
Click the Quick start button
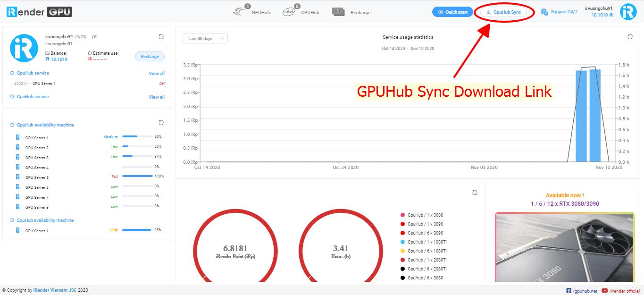[x=452, y=11]
